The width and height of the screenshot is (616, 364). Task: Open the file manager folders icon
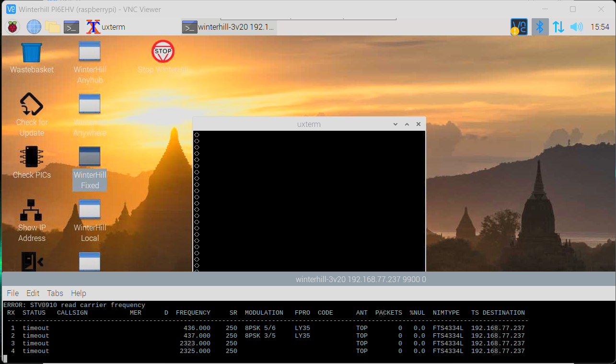click(x=52, y=27)
